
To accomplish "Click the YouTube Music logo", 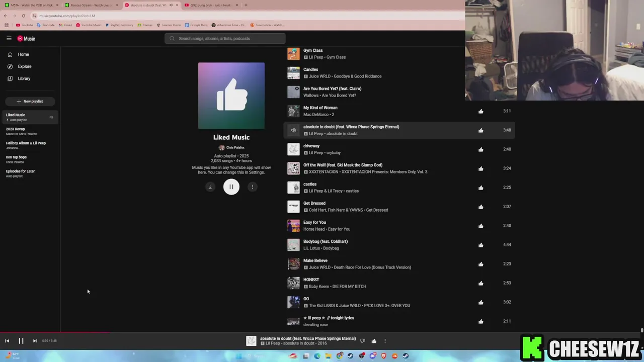I will [x=26, y=39].
